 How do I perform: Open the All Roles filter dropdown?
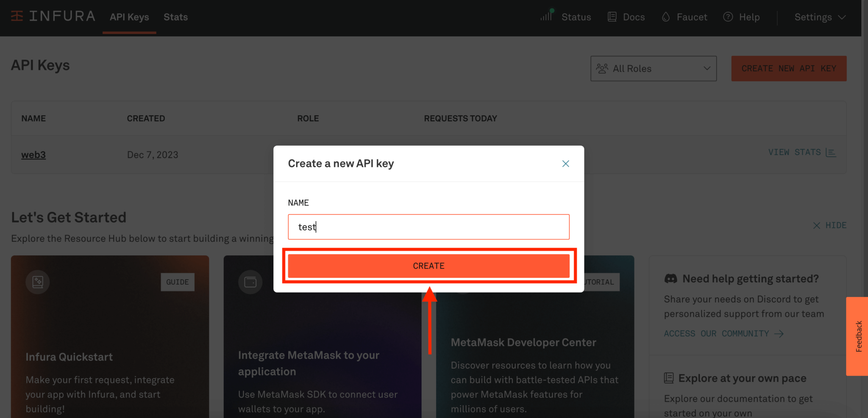click(x=653, y=69)
